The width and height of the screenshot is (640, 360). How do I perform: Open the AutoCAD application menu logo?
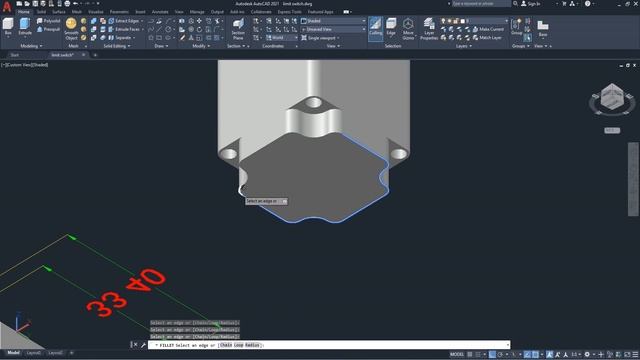[7, 7]
